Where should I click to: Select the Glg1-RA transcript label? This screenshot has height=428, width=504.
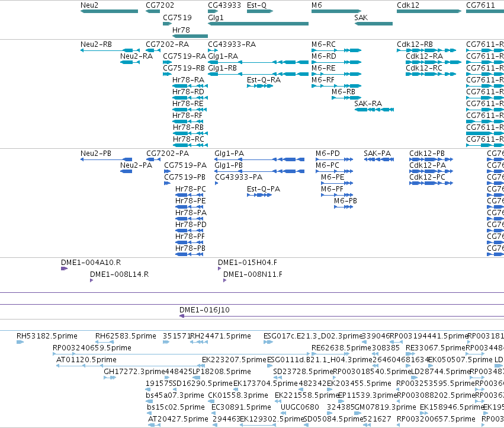(x=223, y=56)
